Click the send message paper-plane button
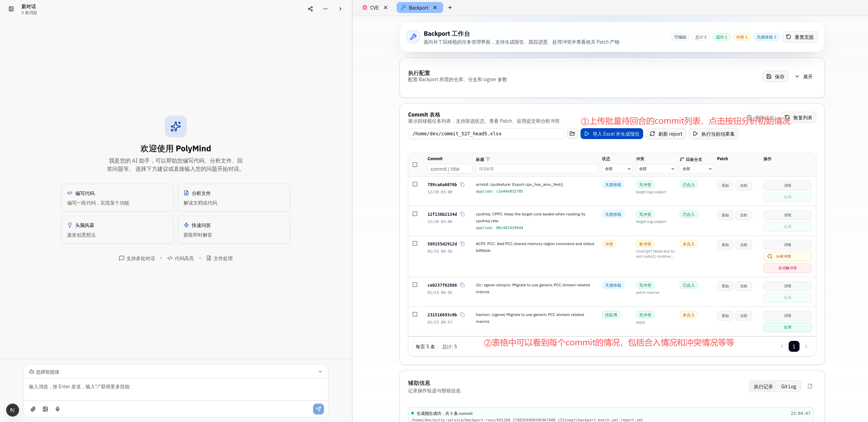This screenshot has width=868, height=422. [319, 409]
